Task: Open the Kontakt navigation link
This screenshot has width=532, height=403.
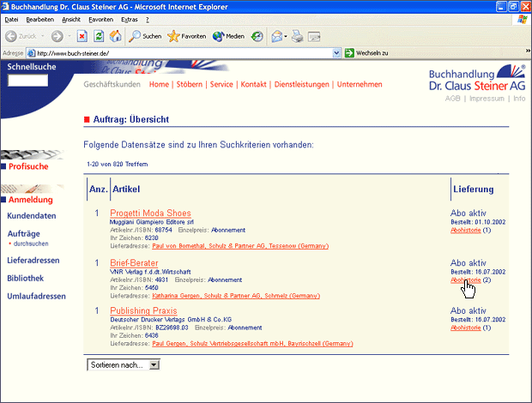Action: click(x=253, y=84)
